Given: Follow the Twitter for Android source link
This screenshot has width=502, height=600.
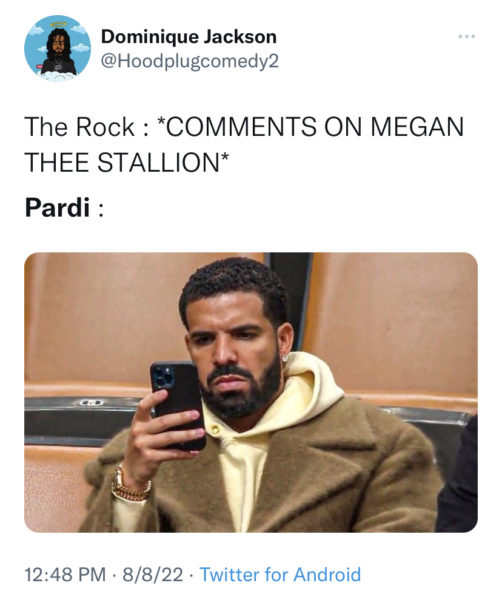Looking at the screenshot, I should [x=280, y=574].
